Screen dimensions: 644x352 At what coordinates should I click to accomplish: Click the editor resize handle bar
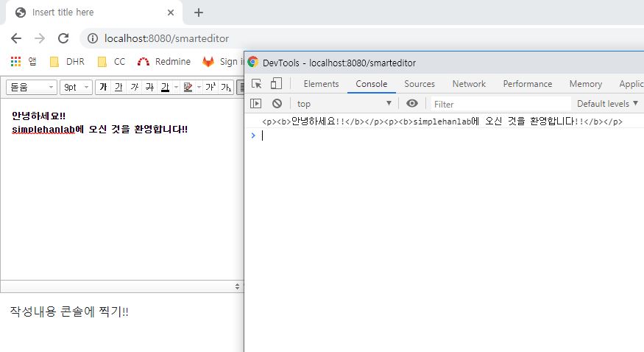click(122, 286)
